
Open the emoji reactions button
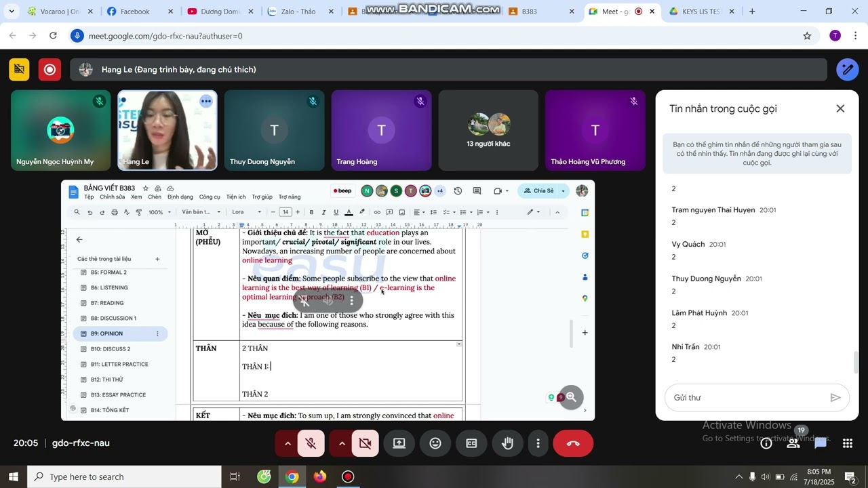[435, 443]
